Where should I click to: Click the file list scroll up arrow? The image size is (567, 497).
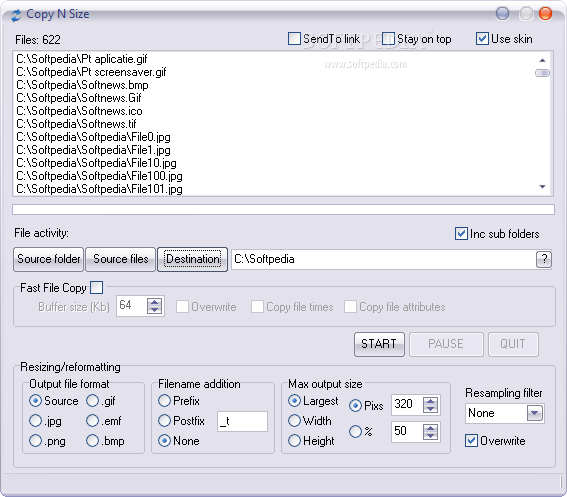tap(542, 60)
